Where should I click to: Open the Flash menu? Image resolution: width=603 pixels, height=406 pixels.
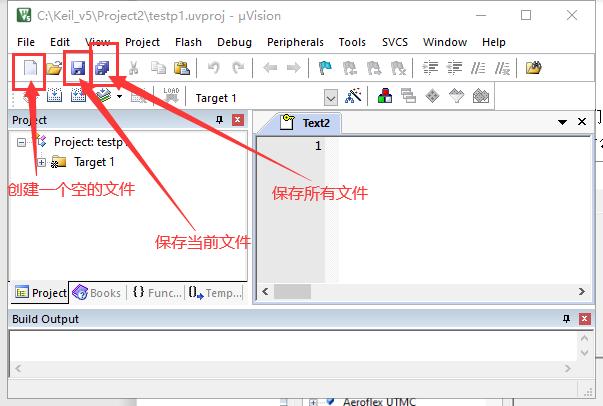188,42
